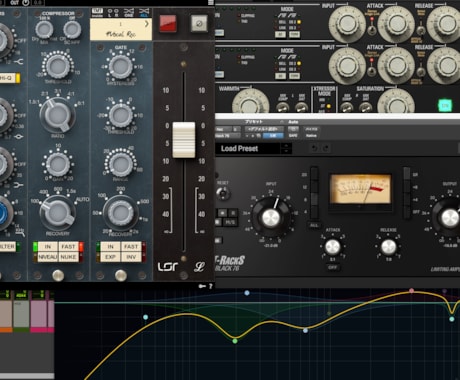Select the ALL ratio button on Black 76
This screenshot has width=460, height=380.
314,225
